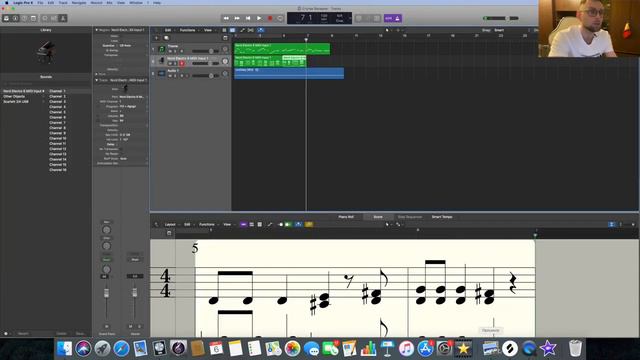Expand the More section disclosure triangle in the inspector
Screen dimensions: 640x360
97,74
